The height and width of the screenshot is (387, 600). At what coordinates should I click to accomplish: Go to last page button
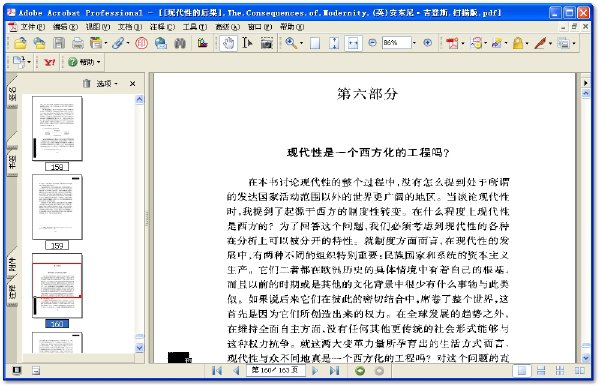click(x=334, y=371)
